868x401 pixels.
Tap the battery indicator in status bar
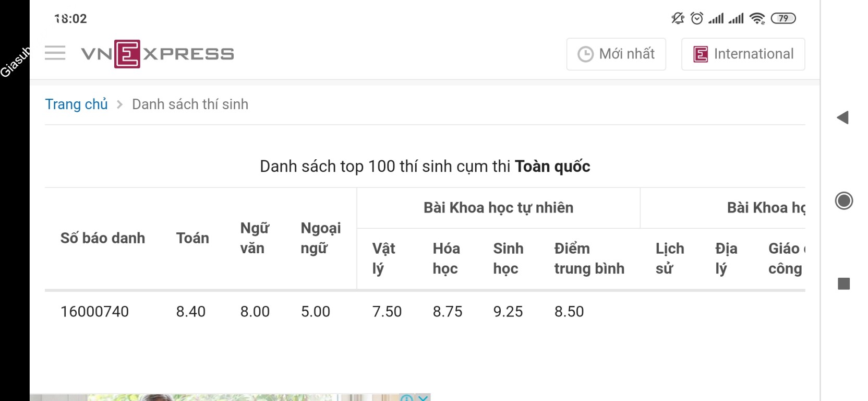[783, 18]
